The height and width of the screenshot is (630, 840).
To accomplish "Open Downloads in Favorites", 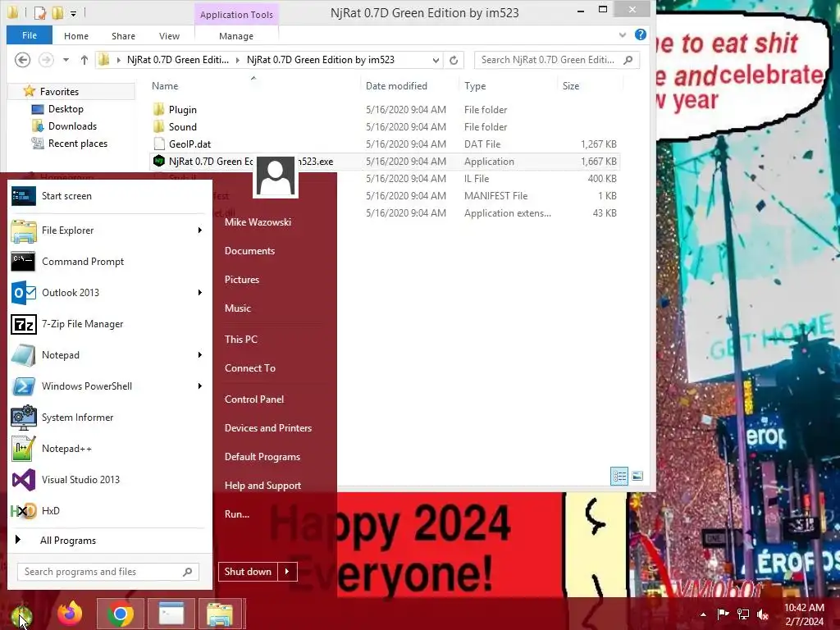I will pos(72,126).
